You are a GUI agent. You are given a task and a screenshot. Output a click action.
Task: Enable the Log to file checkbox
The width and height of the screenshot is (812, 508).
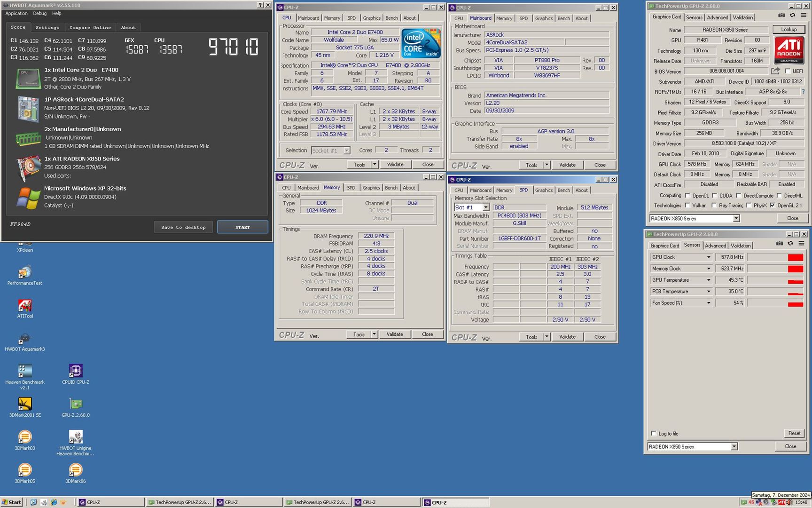point(654,434)
